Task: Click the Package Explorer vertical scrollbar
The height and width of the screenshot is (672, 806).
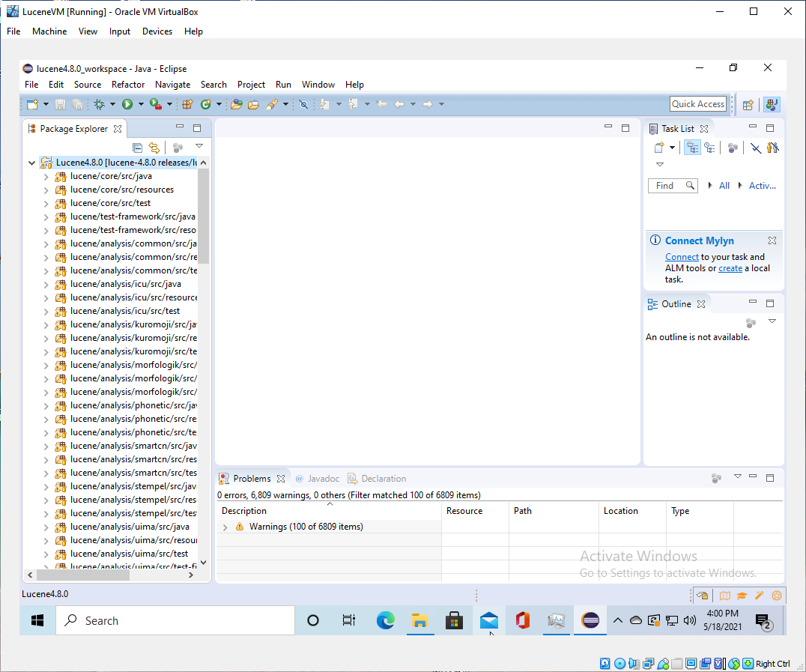Action: pyautogui.click(x=203, y=217)
